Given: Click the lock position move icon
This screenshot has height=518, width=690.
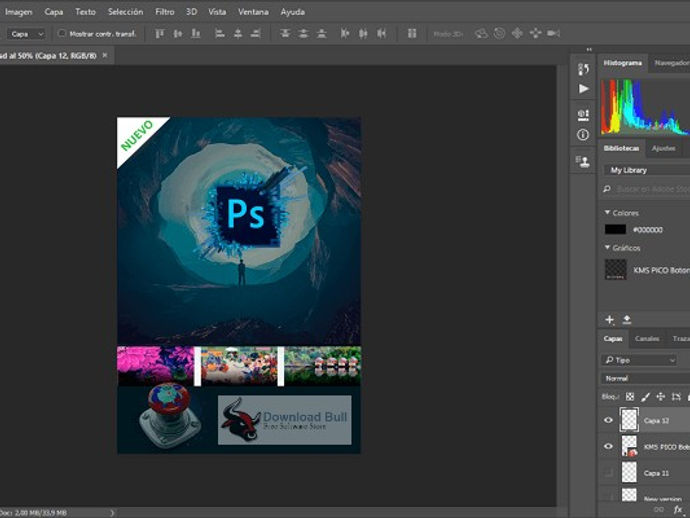Looking at the screenshot, I should [660, 397].
